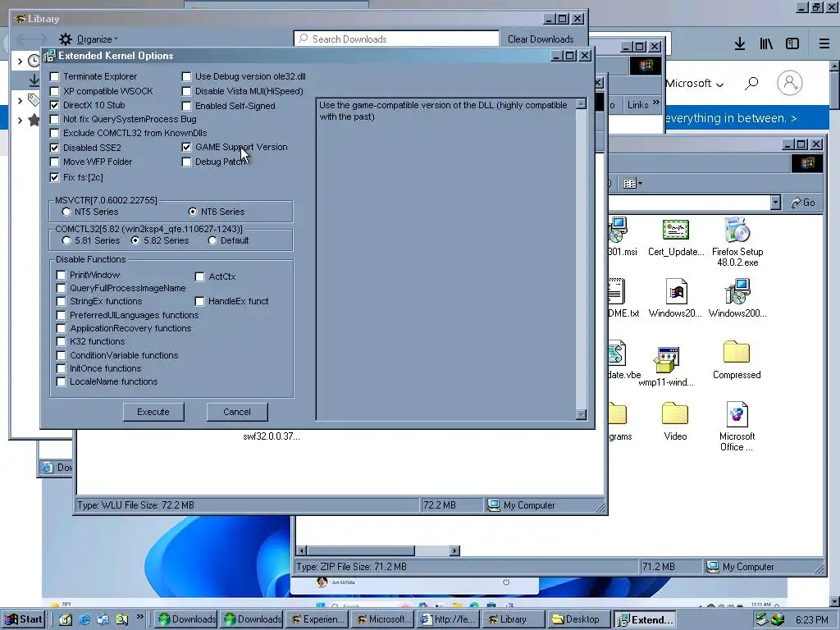This screenshot has height=630, width=840.
Task: Click the Firefox downloads arrow icon
Action: tap(740, 44)
